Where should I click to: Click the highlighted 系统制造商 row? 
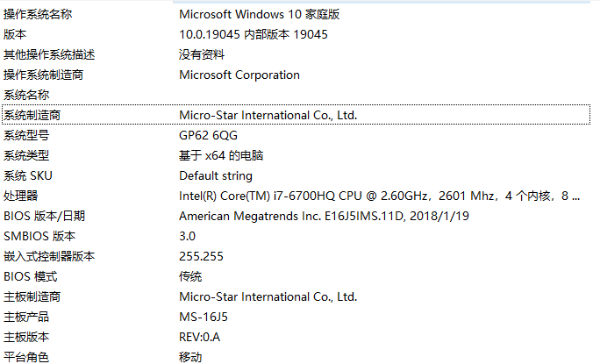pyautogui.click(x=32, y=115)
